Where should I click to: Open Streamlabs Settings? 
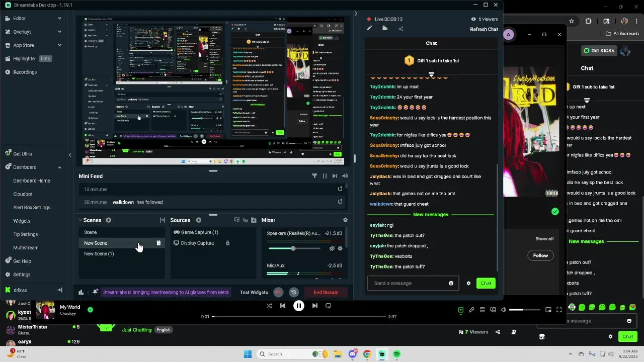tap(22, 275)
